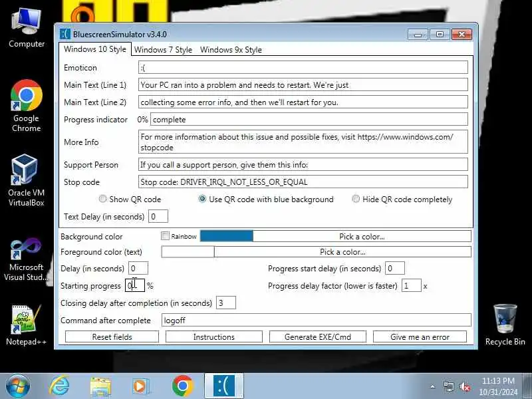Click the Text Delay seconds field

[158, 217]
